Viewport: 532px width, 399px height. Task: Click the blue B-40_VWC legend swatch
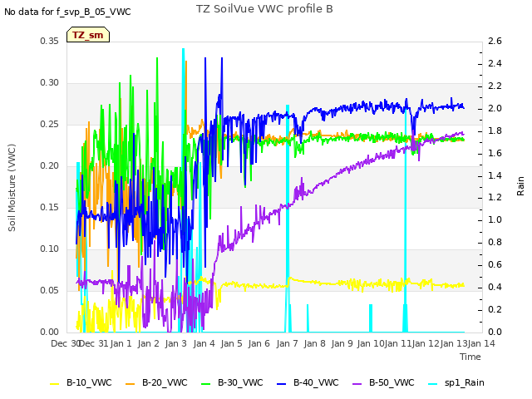point(282,383)
